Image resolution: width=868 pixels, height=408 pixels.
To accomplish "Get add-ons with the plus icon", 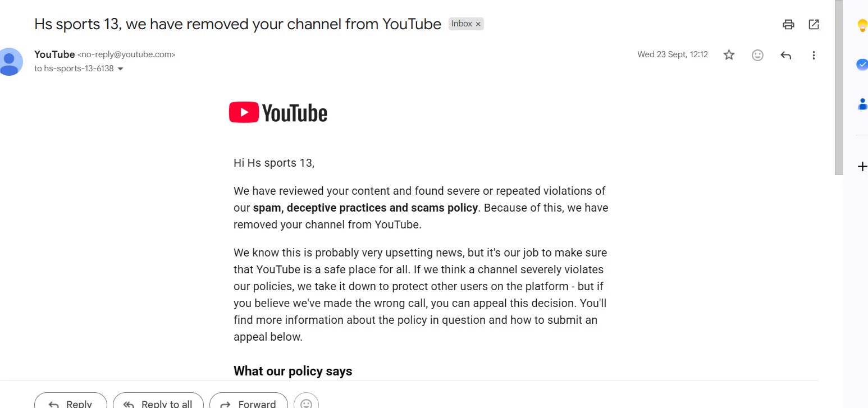I will 862,166.
